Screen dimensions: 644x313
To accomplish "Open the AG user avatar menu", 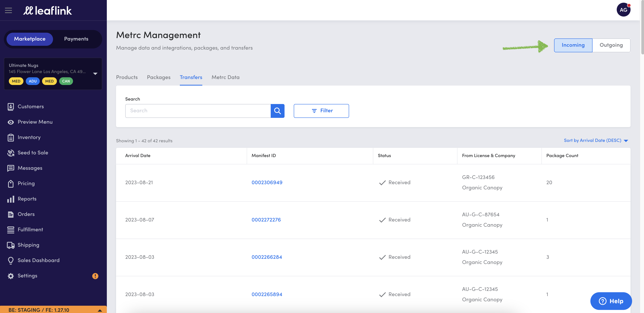I will click(x=623, y=10).
